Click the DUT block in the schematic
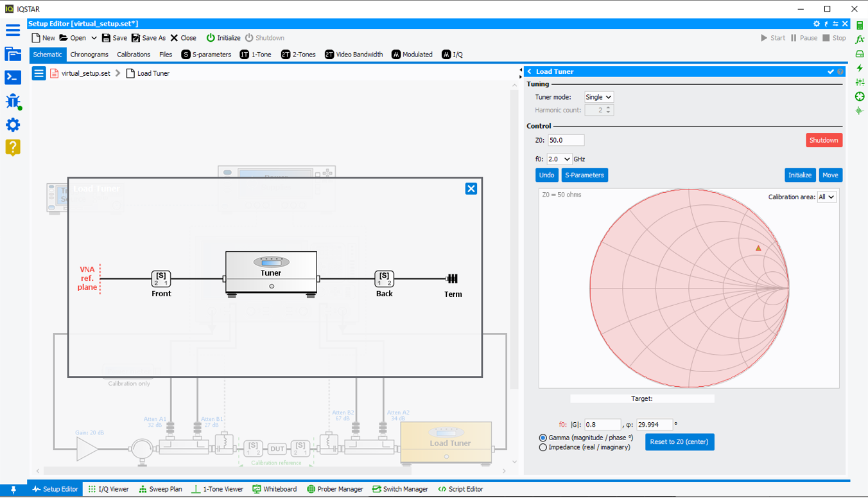868x498 pixels. point(277,449)
